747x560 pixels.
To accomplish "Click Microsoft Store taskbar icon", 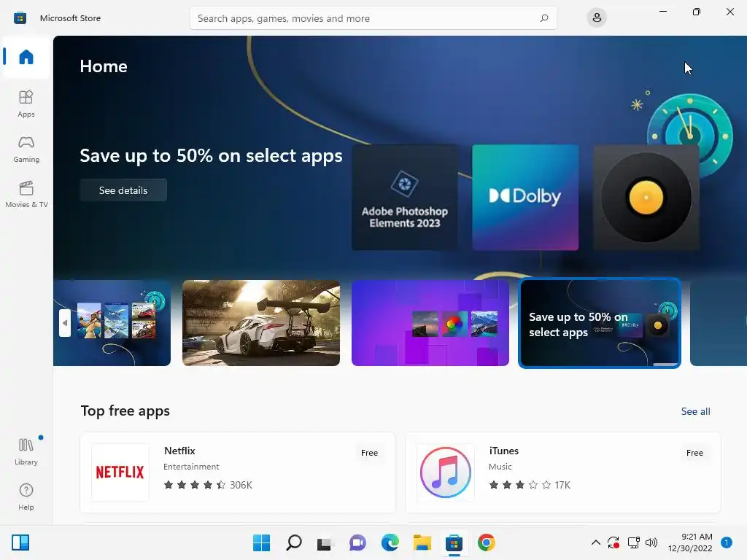I will [454, 542].
